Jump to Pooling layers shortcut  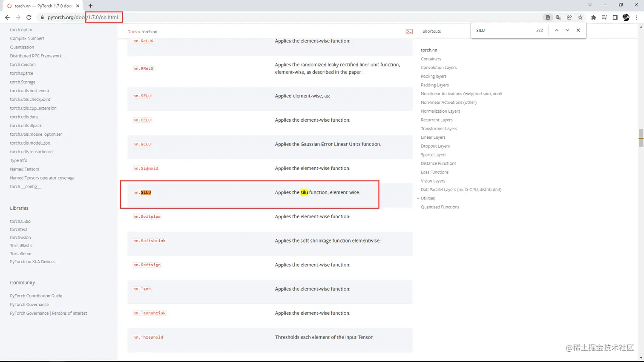434,77
